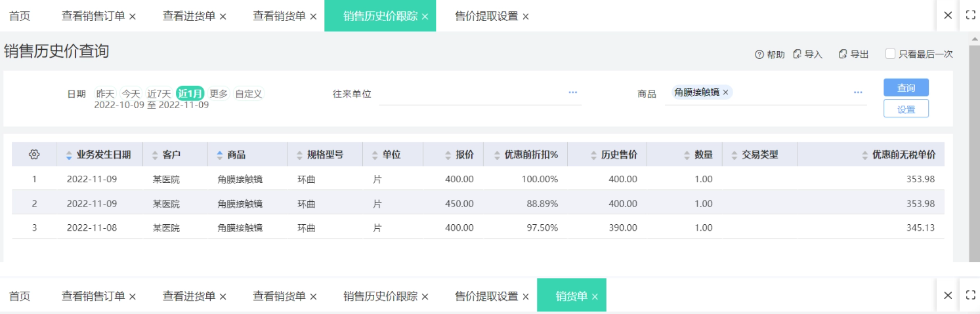980x314 pixels.
Task: Click the 查询 search button
Action: pyautogui.click(x=906, y=88)
